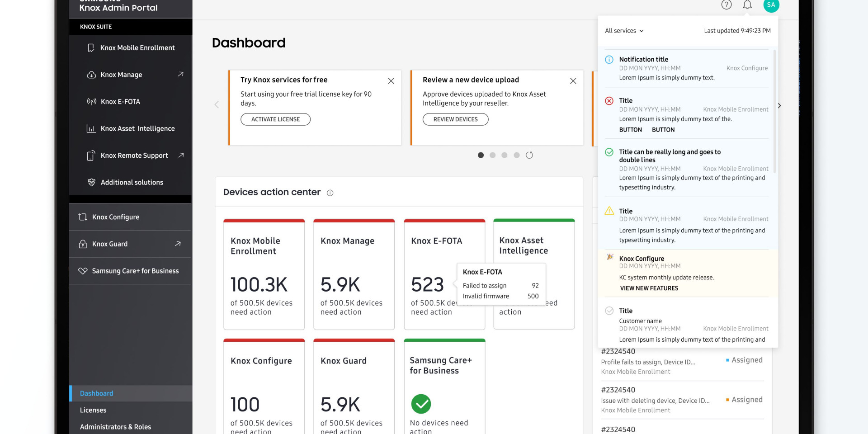Image resolution: width=868 pixels, height=434 pixels.
Task: Go to next carousel card arrow
Action: pos(779,106)
